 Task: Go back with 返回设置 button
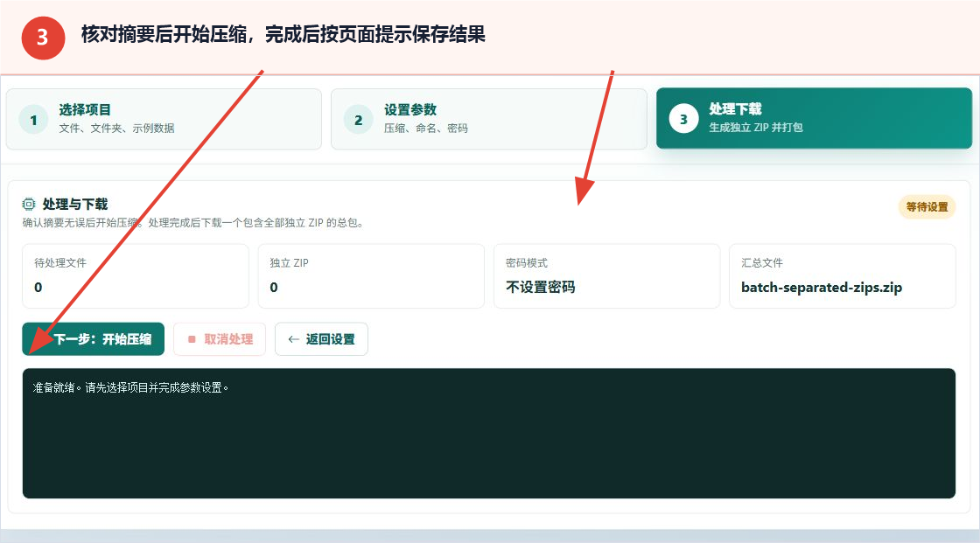[321, 339]
